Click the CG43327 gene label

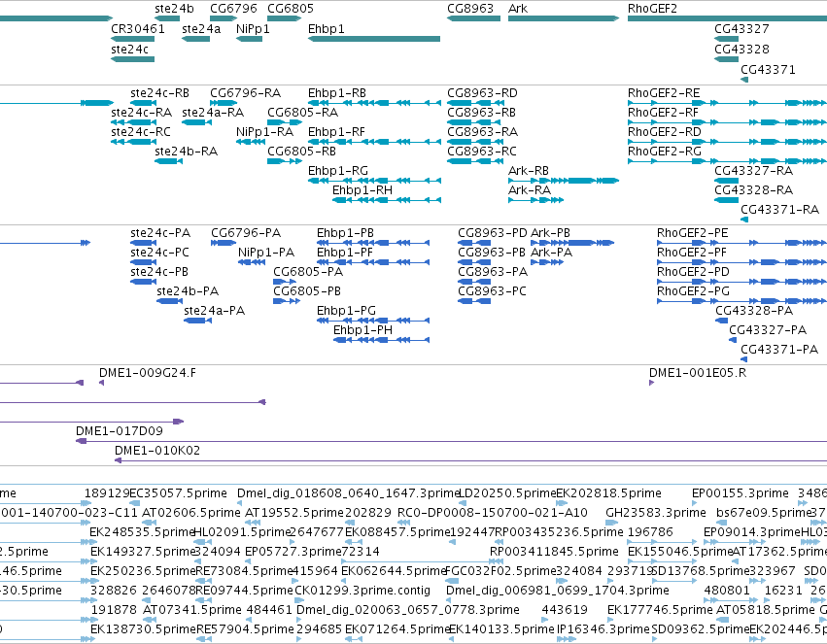(741, 28)
